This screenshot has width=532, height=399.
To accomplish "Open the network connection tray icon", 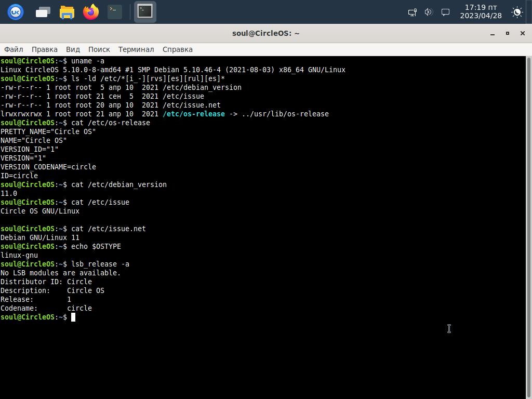I will click(412, 12).
